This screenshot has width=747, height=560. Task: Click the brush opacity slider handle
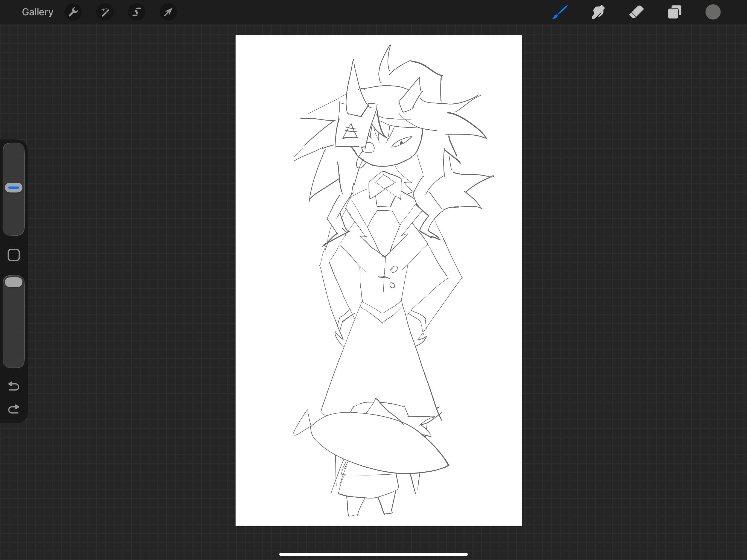[14, 282]
